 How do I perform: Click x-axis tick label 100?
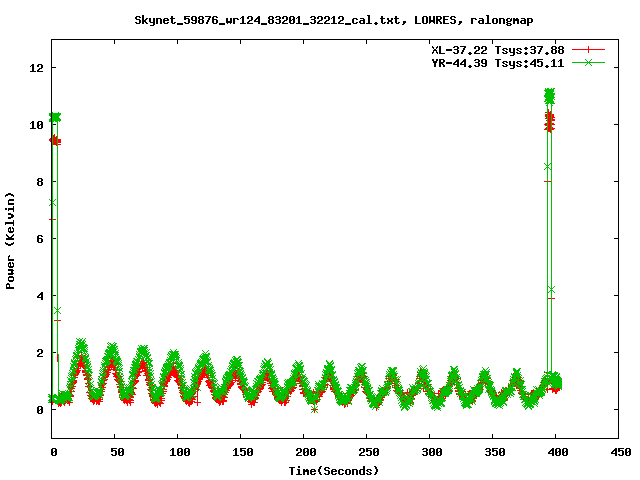click(180, 452)
